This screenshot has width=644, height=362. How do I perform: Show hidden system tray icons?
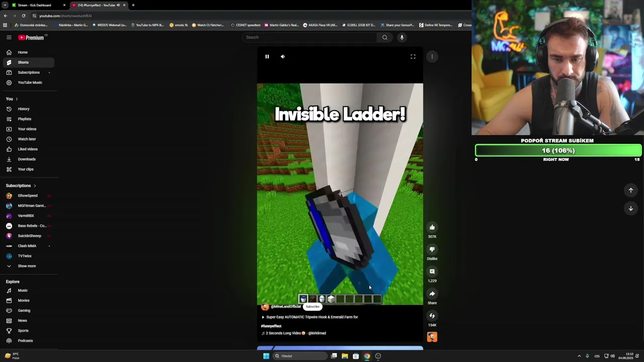pyautogui.click(x=579, y=356)
